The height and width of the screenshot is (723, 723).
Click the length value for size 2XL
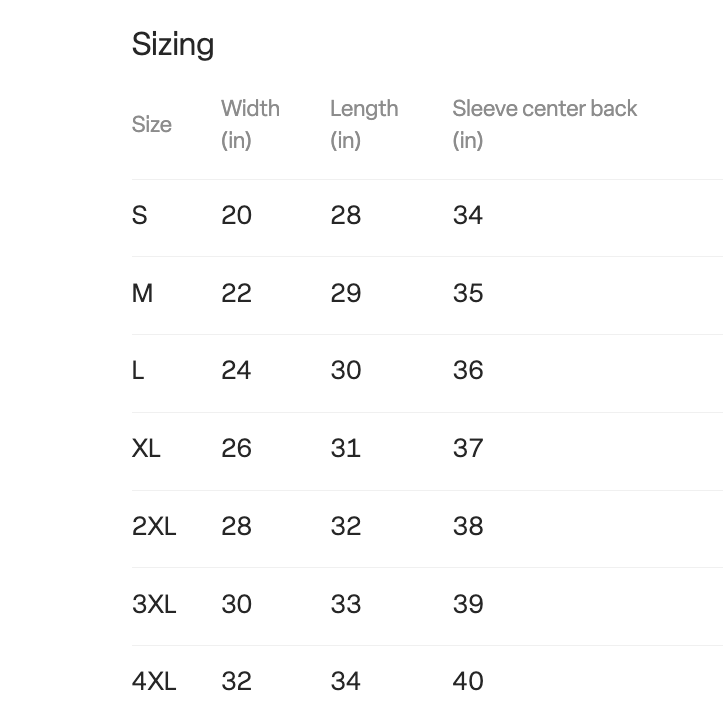point(346,526)
